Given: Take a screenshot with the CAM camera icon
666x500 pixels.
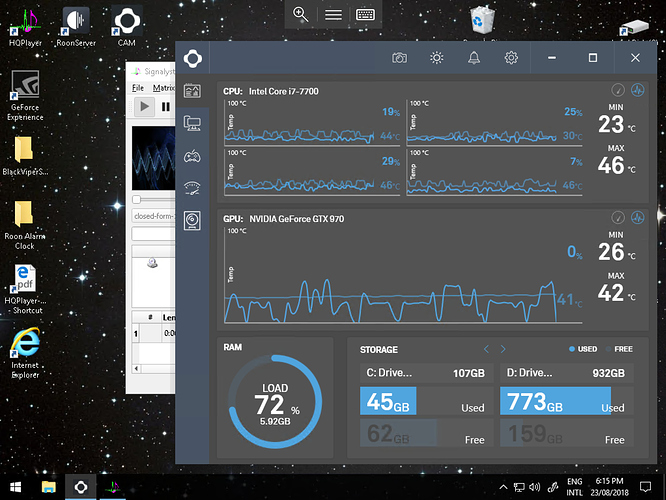Looking at the screenshot, I should (399, 58).
